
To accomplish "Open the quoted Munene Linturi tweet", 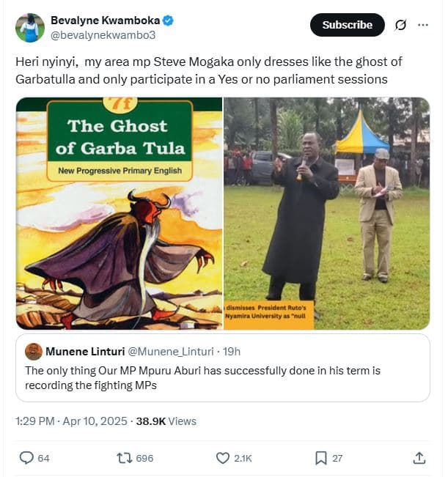I will [x=223, y=378].
